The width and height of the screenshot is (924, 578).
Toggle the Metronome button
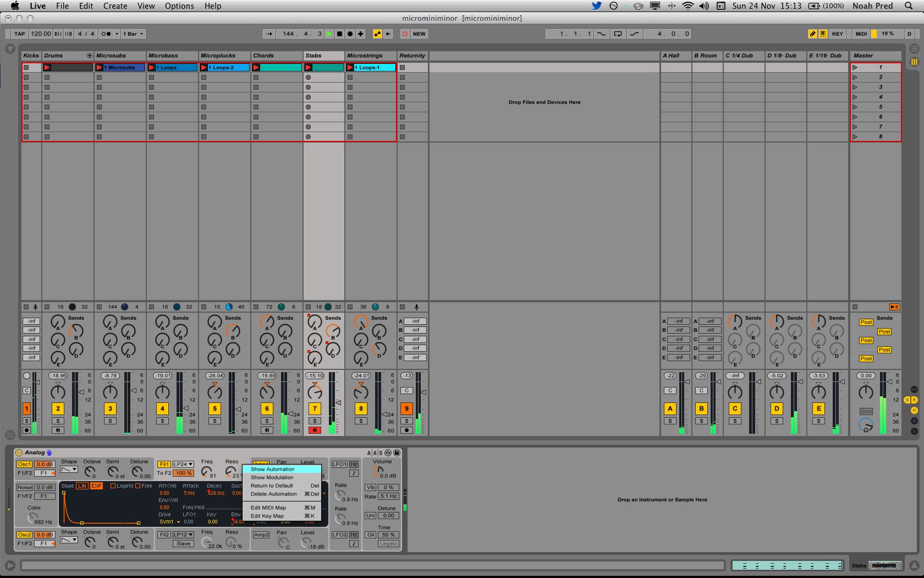(x=106, y=34)
